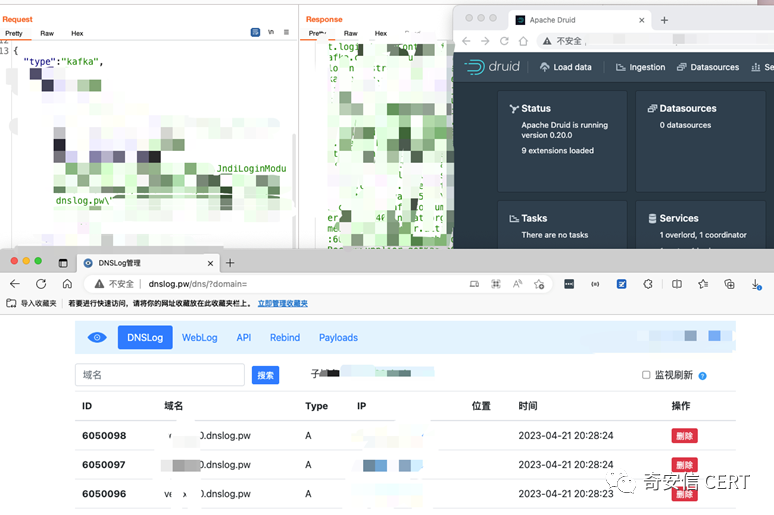Click home icon in Druid browser window
Screen dimensions: 774x515
point(523,41)
